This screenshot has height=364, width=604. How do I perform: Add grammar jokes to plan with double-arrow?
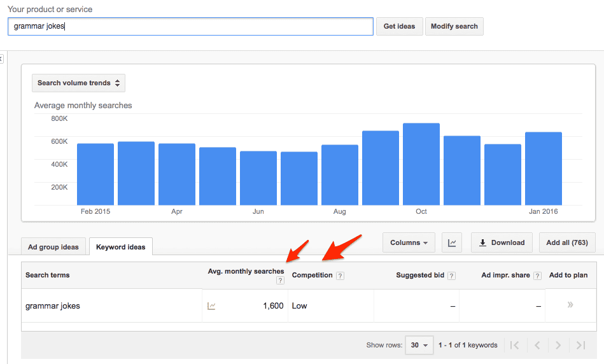tap(570, 305)
